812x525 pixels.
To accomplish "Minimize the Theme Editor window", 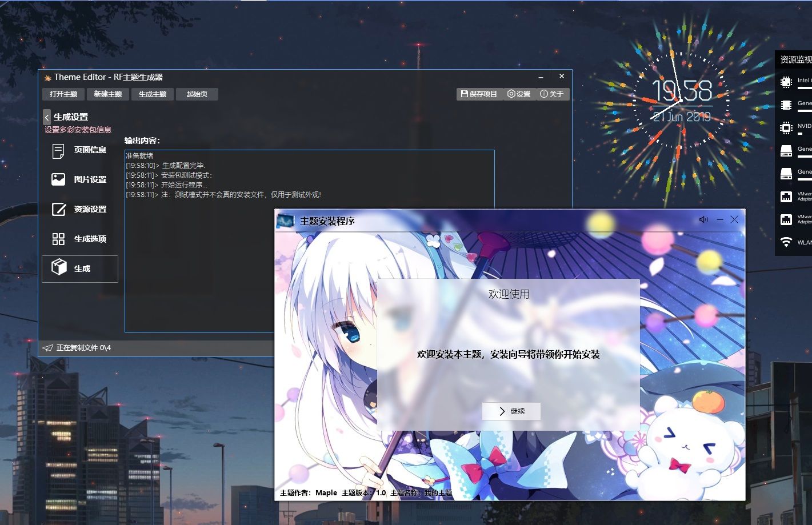I will point(541,77).
